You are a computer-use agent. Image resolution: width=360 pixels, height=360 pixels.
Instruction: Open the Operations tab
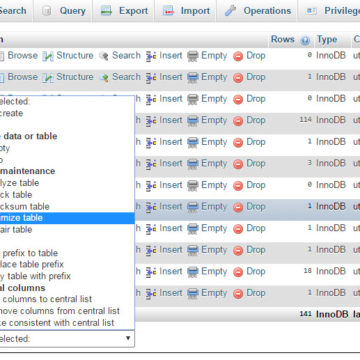pyautogui.click(x=257, y=11)
